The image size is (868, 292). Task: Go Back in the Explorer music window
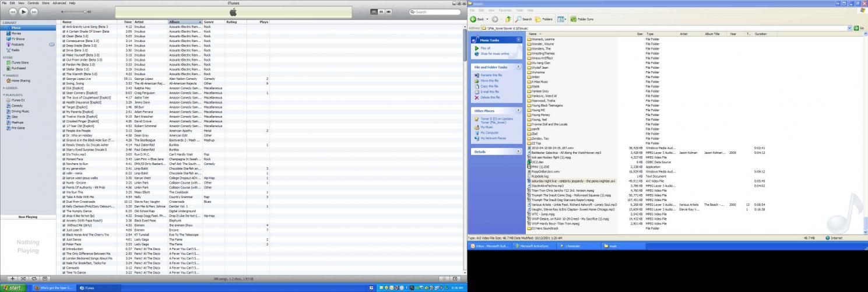pos(477,19)
